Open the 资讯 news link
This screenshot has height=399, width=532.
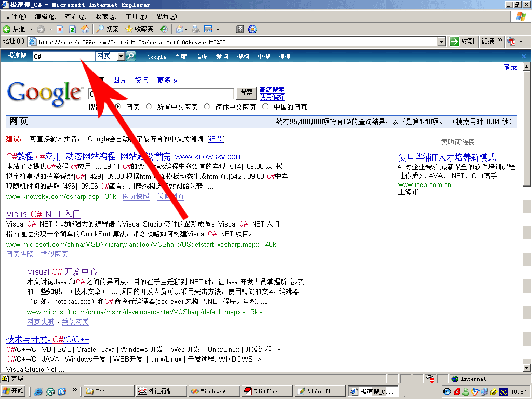click(141, 81)
